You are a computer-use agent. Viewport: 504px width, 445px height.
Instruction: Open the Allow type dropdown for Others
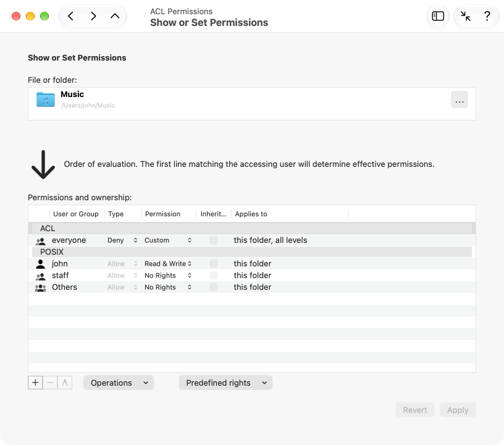pos(122,287)
